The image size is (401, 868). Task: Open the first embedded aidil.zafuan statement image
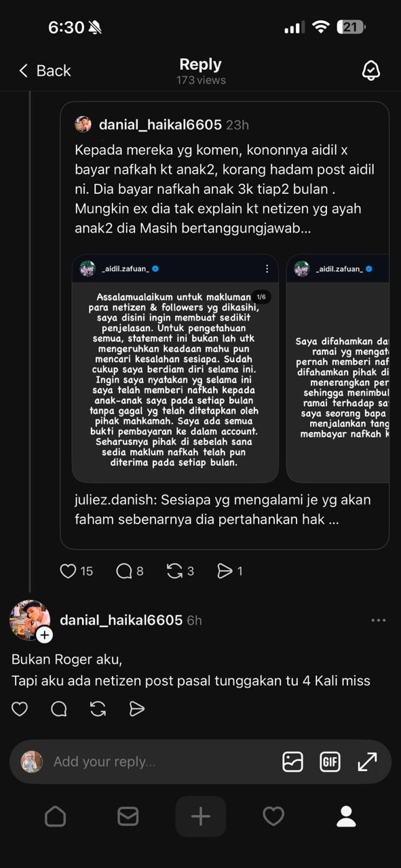tap(175, 369)
